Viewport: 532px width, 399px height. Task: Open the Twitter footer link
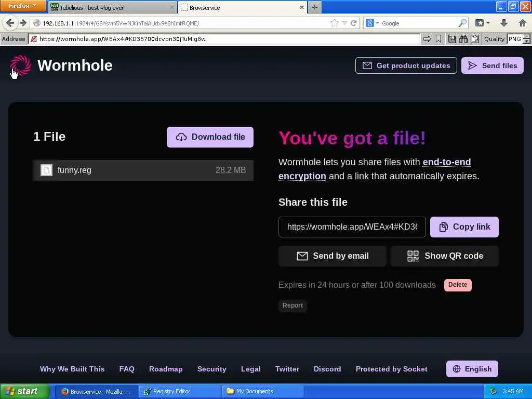[x=287, y=369]
